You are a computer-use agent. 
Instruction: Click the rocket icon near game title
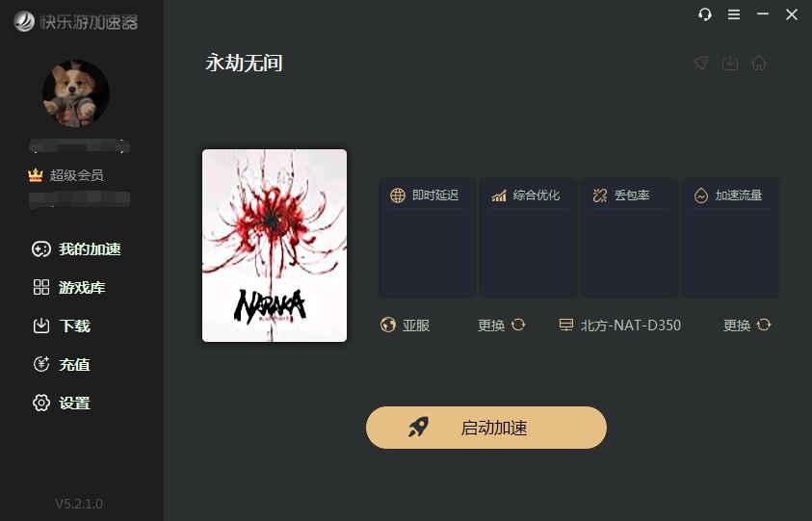701,64
